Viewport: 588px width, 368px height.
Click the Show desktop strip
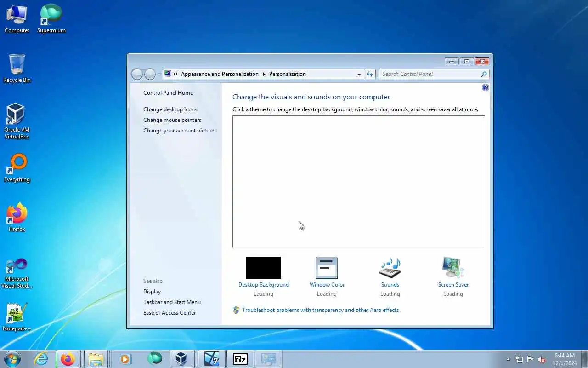point(584,359)
